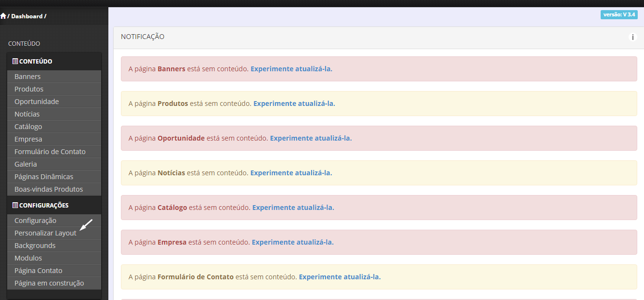The height and width of the screenshot is (300, 644).
Task: Open Produtos in the sidebar
Action: (29, 89)
